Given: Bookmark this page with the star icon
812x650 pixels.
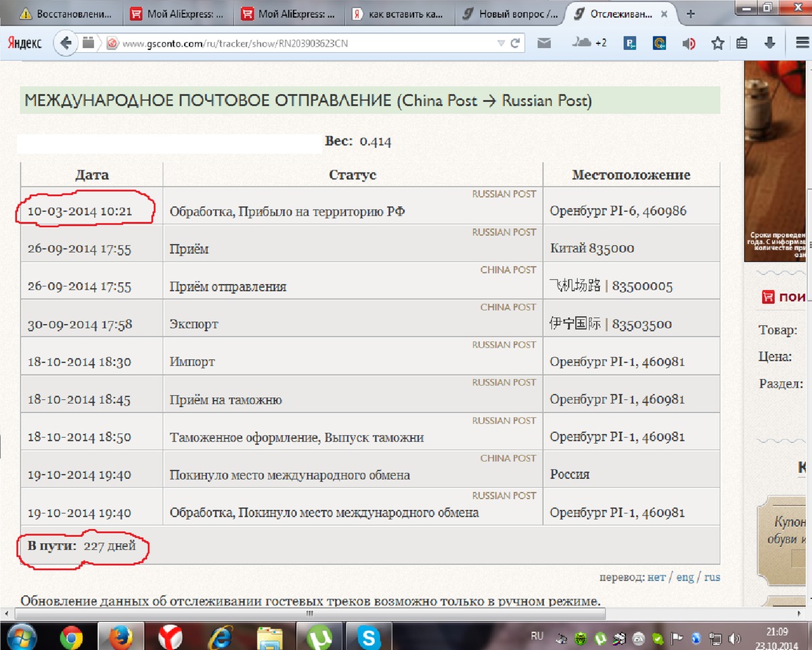Looking at the screenshot, I should (x=717, y=43).
